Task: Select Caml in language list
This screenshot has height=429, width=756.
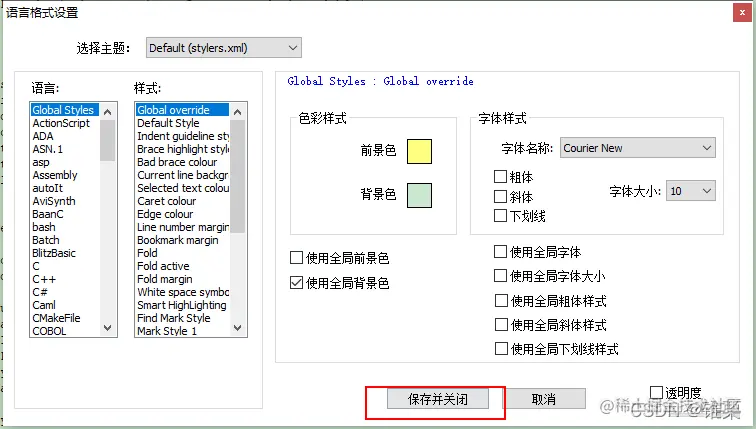Action: 65,305
